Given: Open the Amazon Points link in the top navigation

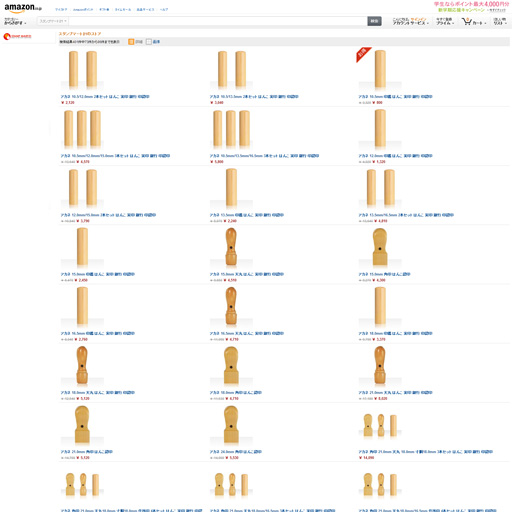Looking at the screenshot, I should pos(83,10).
